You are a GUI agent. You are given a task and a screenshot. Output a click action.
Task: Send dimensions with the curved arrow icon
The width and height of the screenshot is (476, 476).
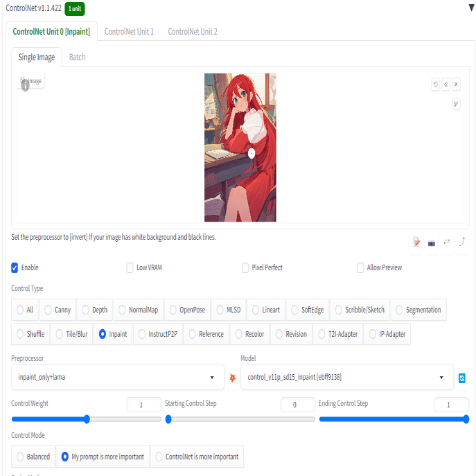[461, 242]
